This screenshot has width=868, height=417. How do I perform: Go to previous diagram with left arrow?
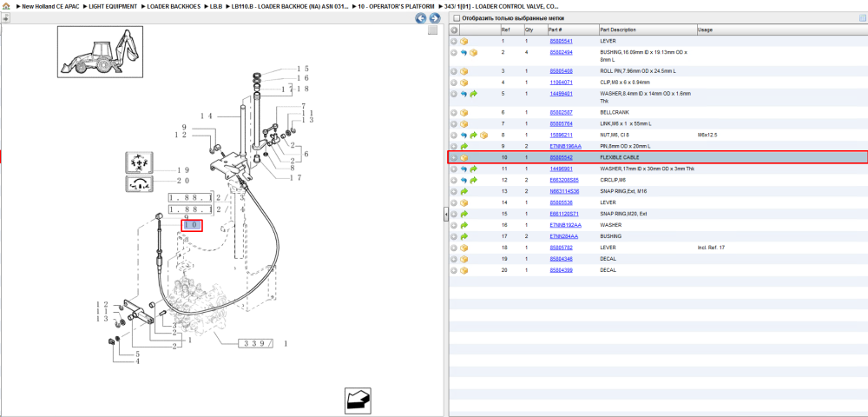(421, 18)
